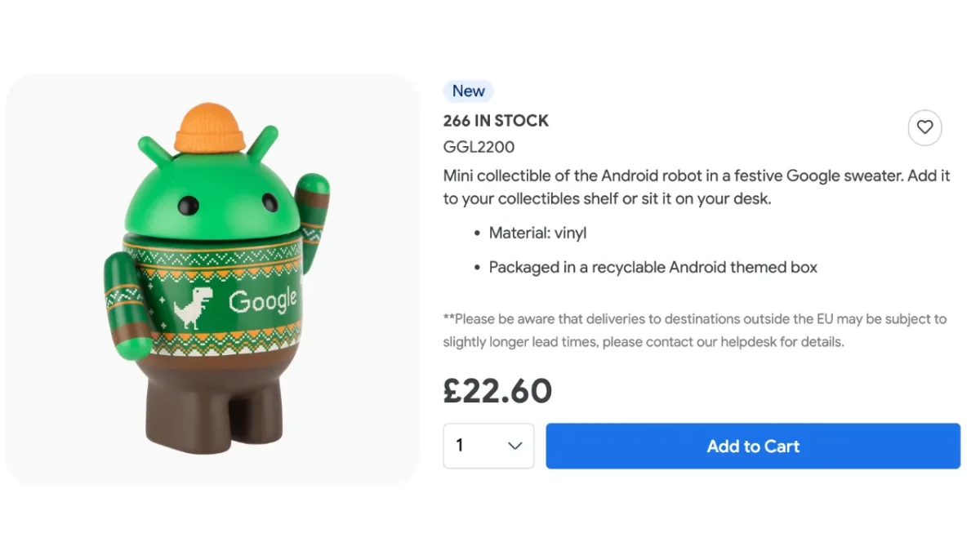Viewport: 980px width, 551px height.
Task: Click the "Material: vinyl" bullet point
Action: 537,233
